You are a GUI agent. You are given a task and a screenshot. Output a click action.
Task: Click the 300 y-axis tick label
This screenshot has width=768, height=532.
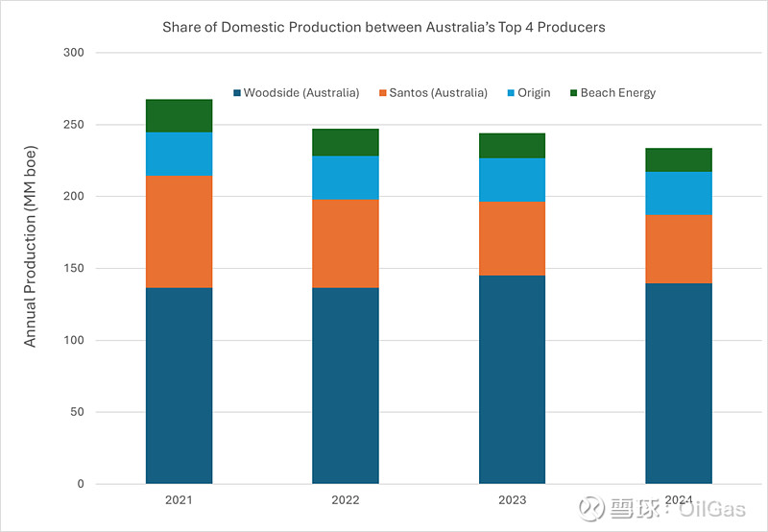point(74,53)
